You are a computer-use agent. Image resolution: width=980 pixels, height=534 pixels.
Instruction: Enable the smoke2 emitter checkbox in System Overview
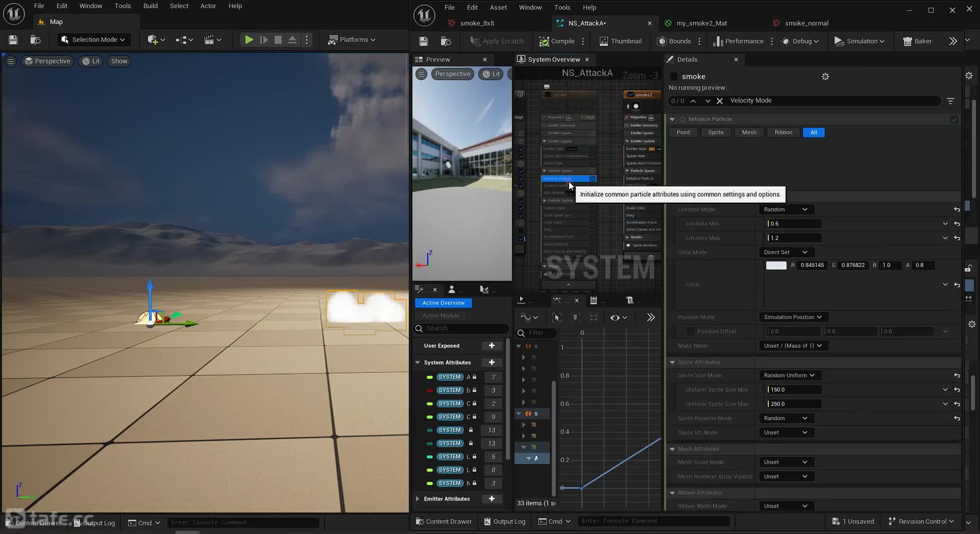point(630,95)
